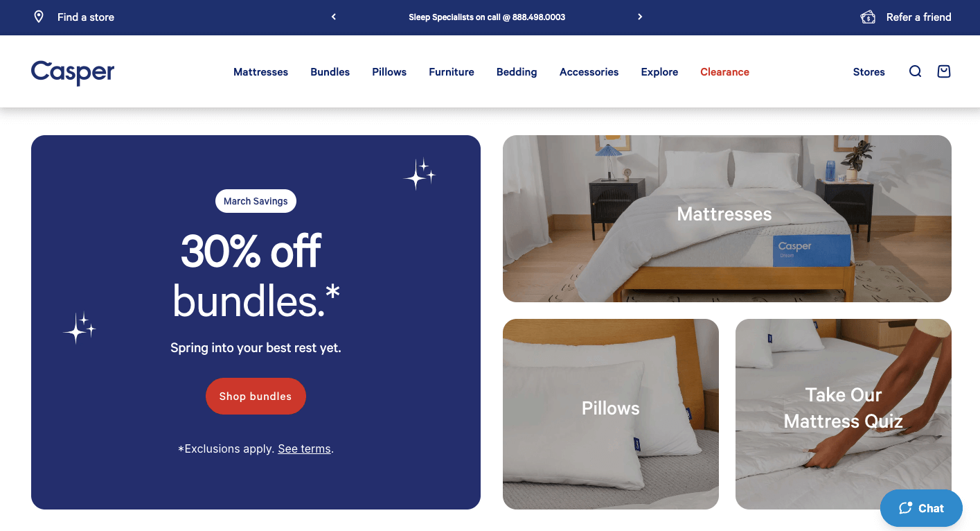Show previous announcement with left arrow

click(334, 17)
